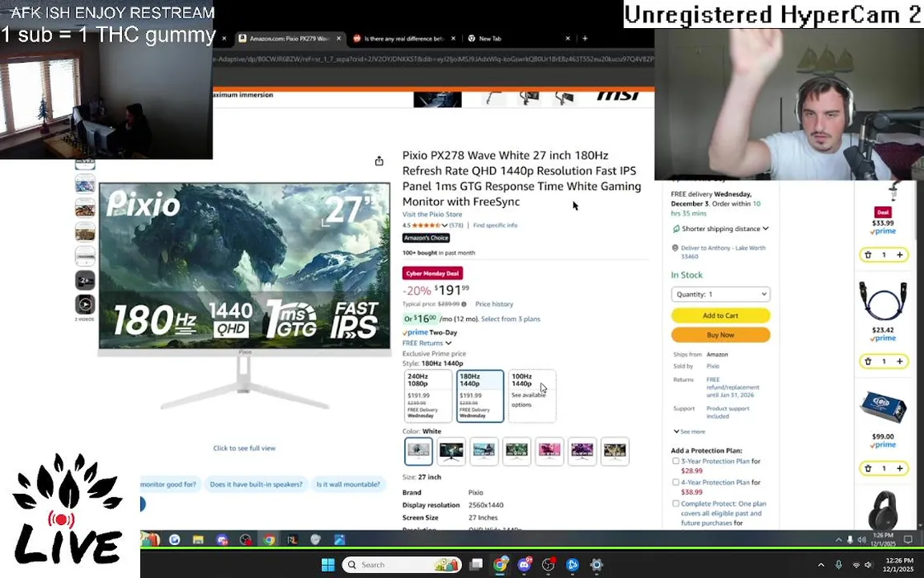Click the notification icon in the streamed taskbar
The height and width of the screenshot is (578, 924).
(x=908, y=539)
